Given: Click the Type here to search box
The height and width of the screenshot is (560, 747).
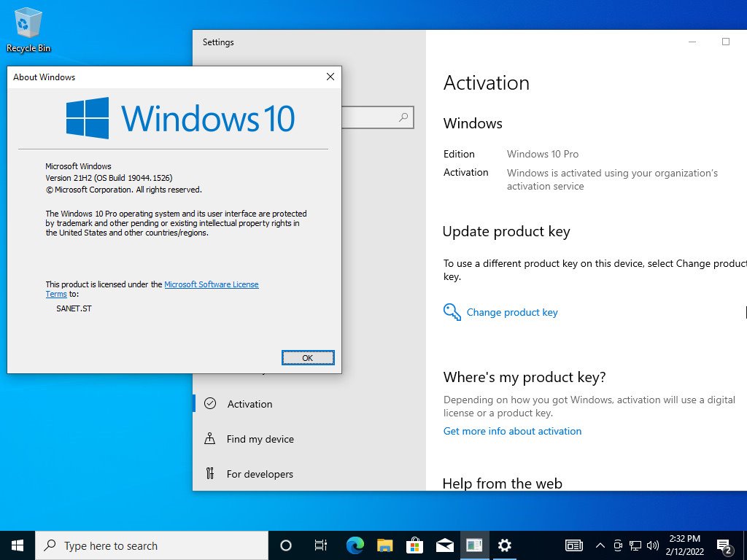Looking at the screenshot, I should pyautogui.click(x=152, y=545).
